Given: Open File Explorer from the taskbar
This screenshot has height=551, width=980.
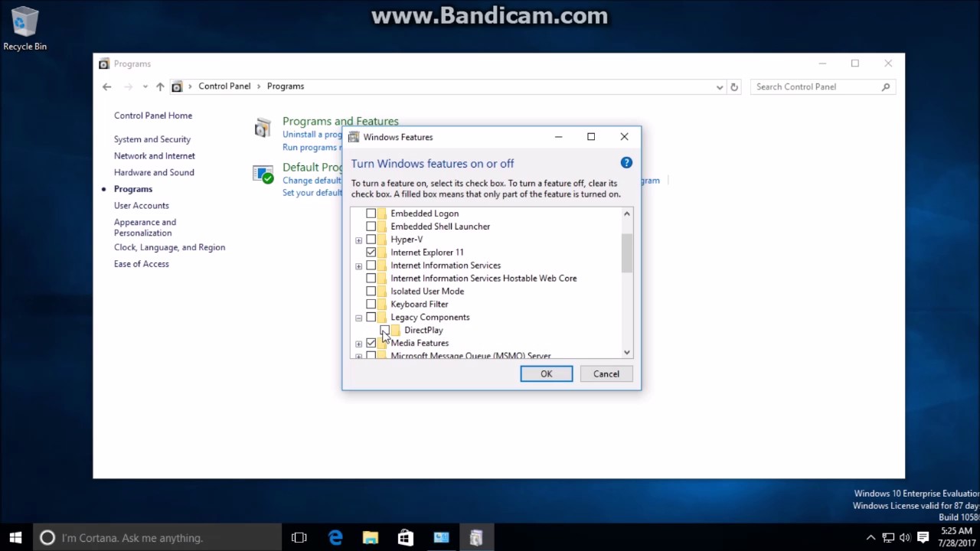Looking at the screenshot, I should click(371, 537).
